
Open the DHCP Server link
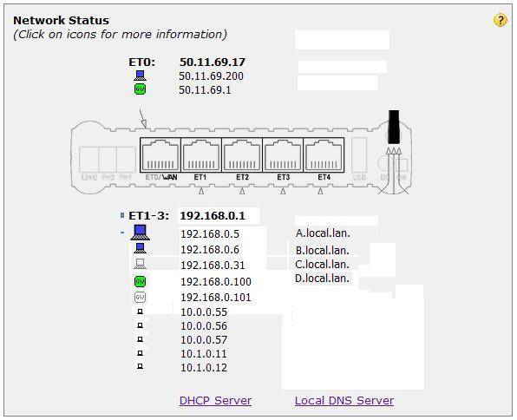[215, 401]
